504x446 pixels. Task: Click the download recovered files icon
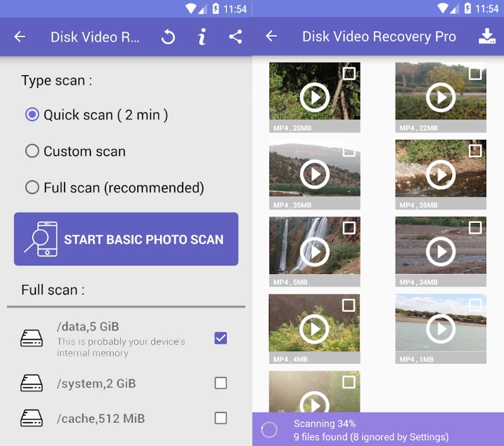[486, 37]
